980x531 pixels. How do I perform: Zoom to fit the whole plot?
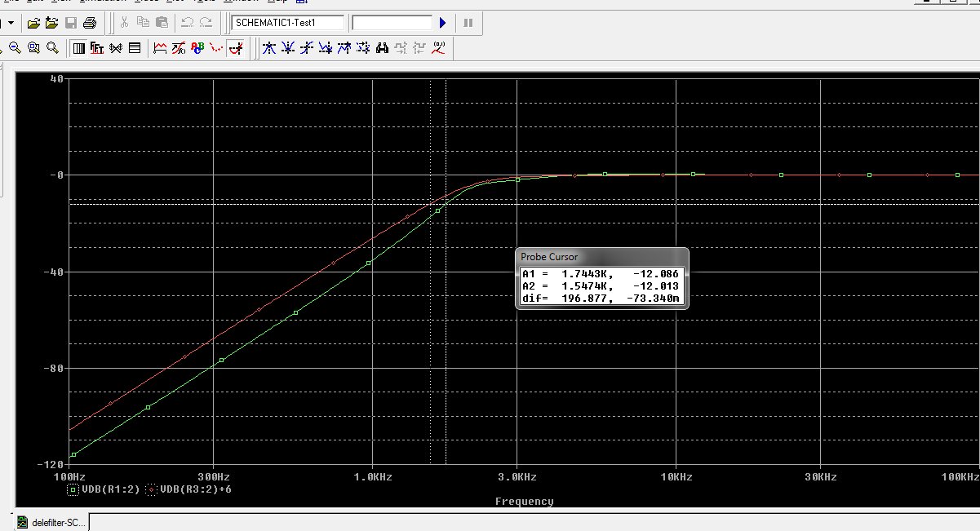(52, 48)
